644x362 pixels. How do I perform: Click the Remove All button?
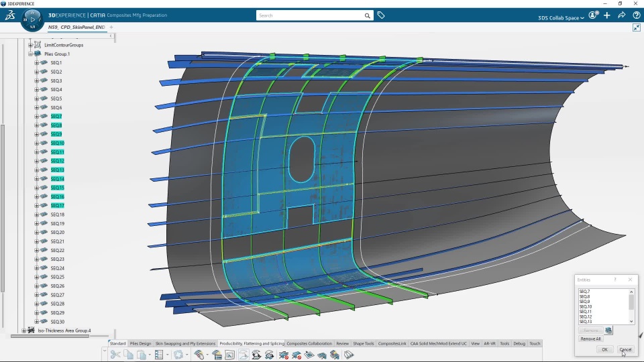590,339
